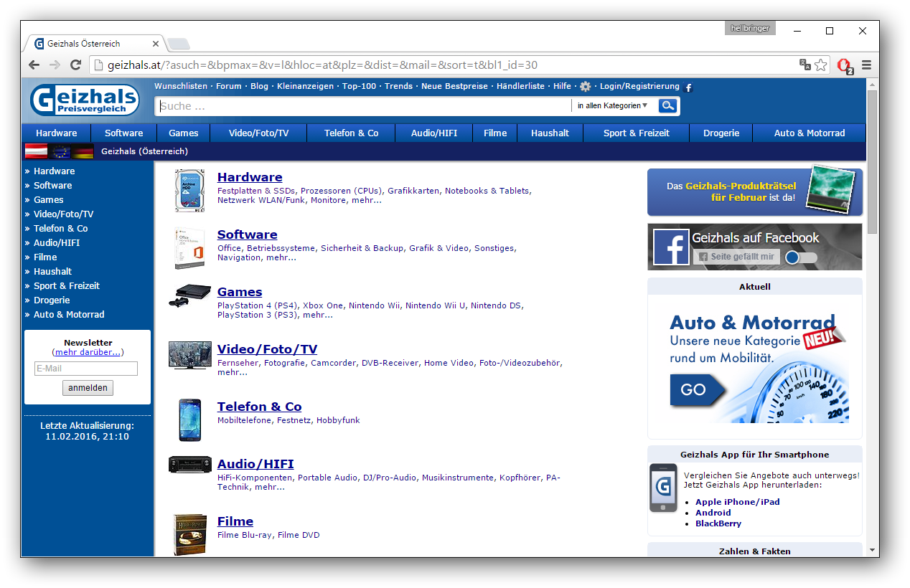Open 'Kopfhörer' subcategory
This screenshot has height=588, width=910.
click(520, 478)
